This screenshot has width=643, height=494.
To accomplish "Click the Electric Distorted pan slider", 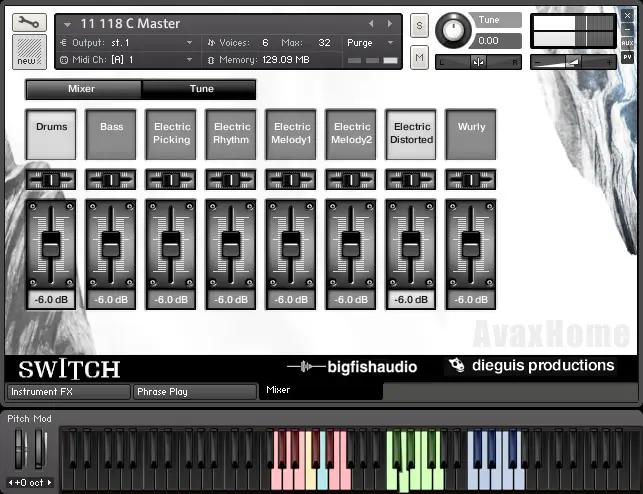I will point(411,180).
